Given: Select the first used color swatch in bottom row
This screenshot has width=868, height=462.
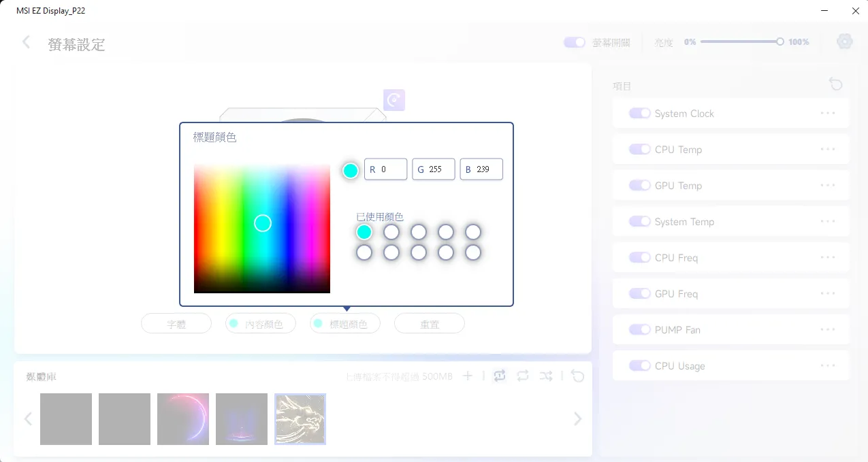Looking at the screenshot, I should tap(364, 252).
